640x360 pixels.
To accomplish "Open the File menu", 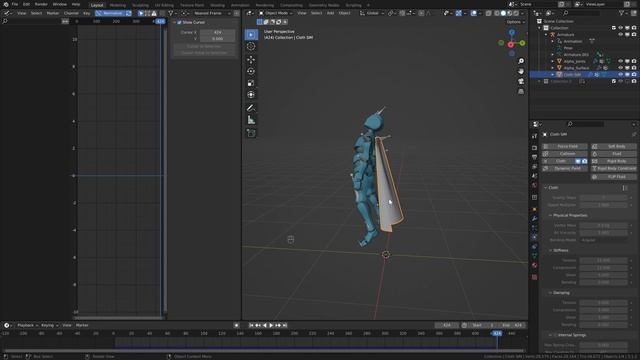I will 15,4.
